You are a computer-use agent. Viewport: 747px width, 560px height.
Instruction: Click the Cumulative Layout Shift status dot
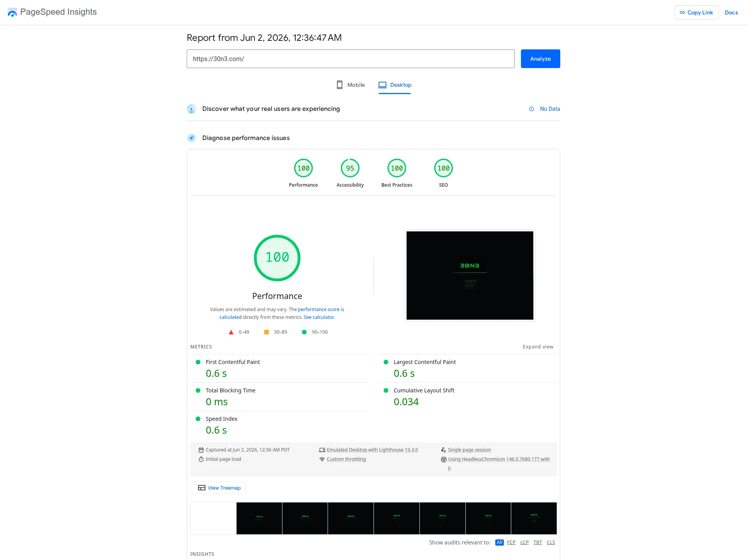tap(386, 390)
